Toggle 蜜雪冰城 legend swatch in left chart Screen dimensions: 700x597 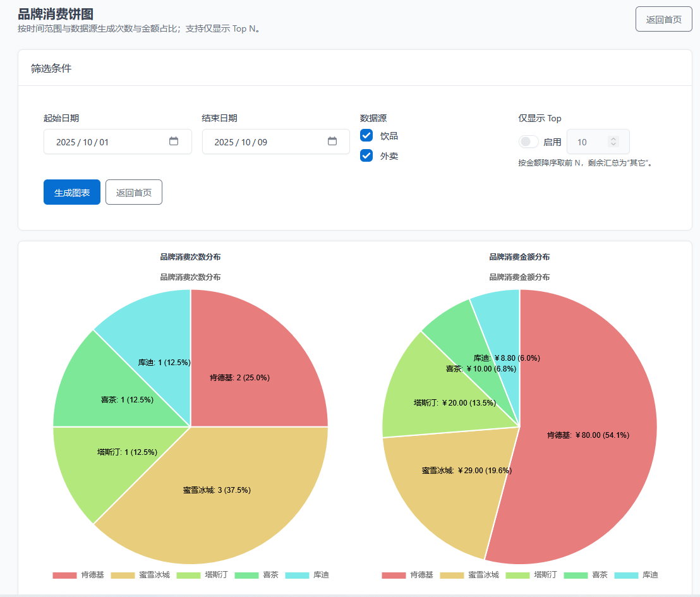(123, 576)
